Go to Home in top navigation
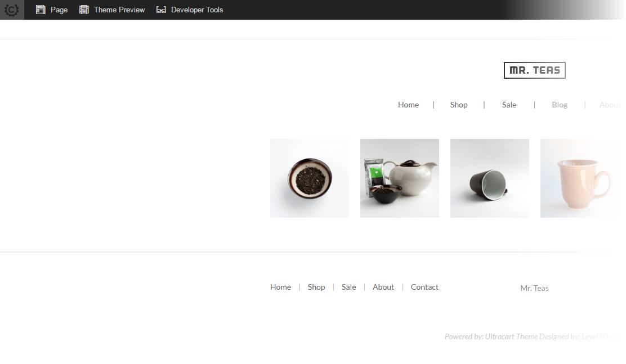The height and width of the screenshot is (364, 626). (408, 105)
